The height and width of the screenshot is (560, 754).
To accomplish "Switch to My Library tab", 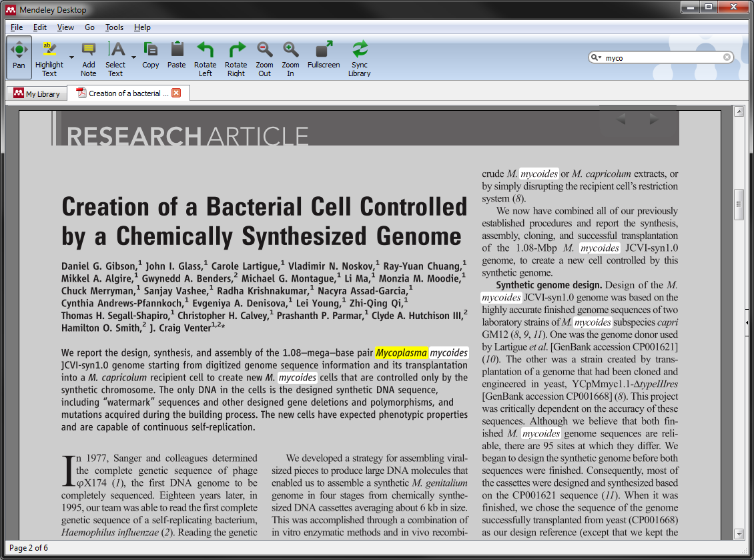I will click(x=37, y=93).
